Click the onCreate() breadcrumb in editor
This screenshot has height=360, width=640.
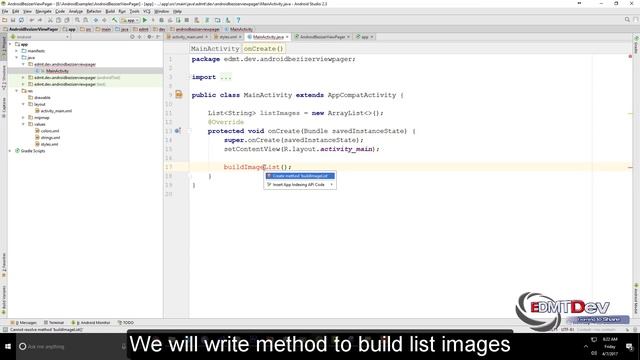pos(263,49)
